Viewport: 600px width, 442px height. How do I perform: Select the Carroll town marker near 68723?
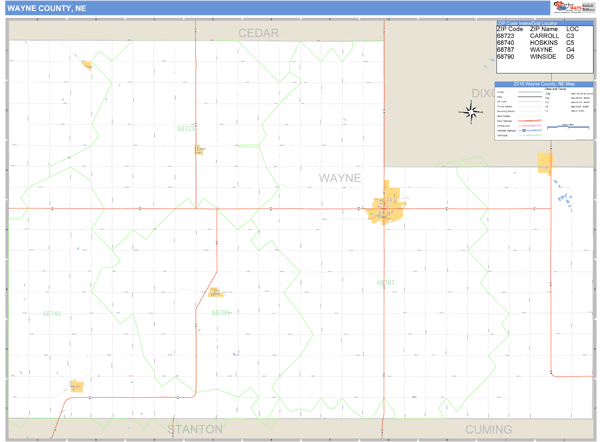tap(200, 150)
